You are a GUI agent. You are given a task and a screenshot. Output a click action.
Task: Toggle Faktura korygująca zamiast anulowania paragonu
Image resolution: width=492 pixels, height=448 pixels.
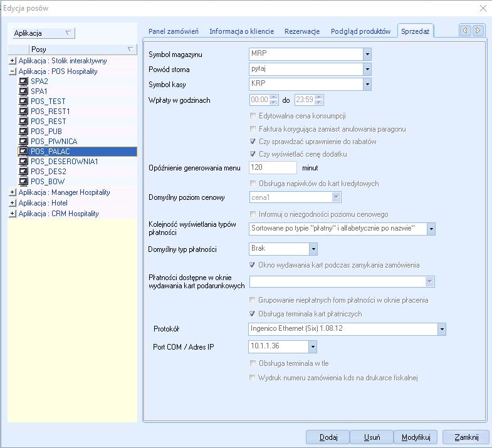tap(253, 129)
